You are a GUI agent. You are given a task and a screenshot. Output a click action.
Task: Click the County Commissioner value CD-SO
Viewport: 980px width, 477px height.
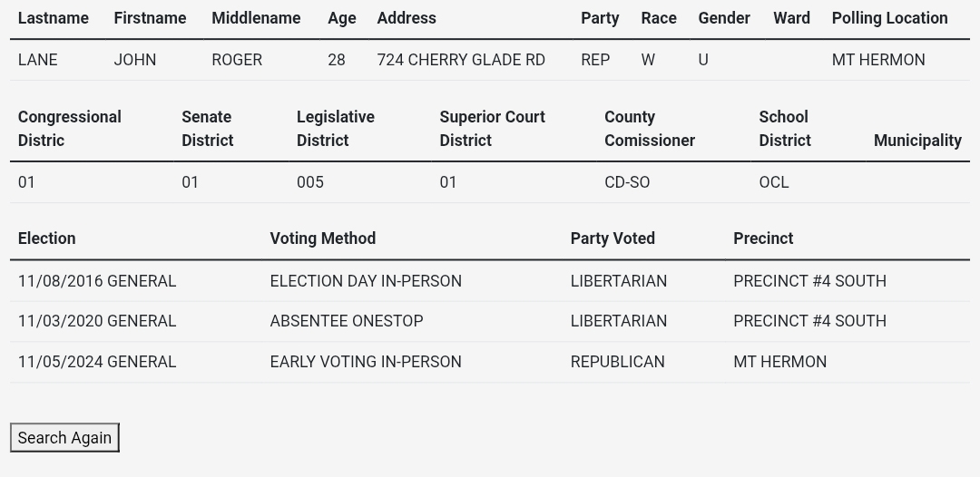pos(627,182)
